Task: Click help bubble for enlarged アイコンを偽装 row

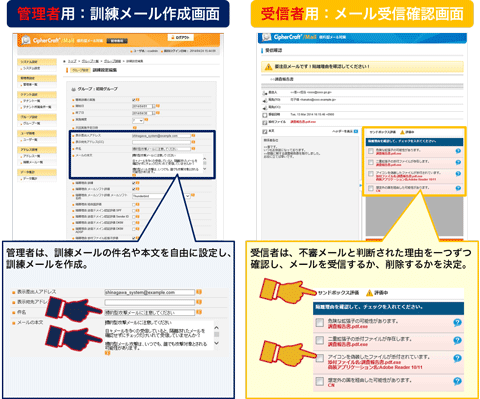Action: click(x=457, y=358)
